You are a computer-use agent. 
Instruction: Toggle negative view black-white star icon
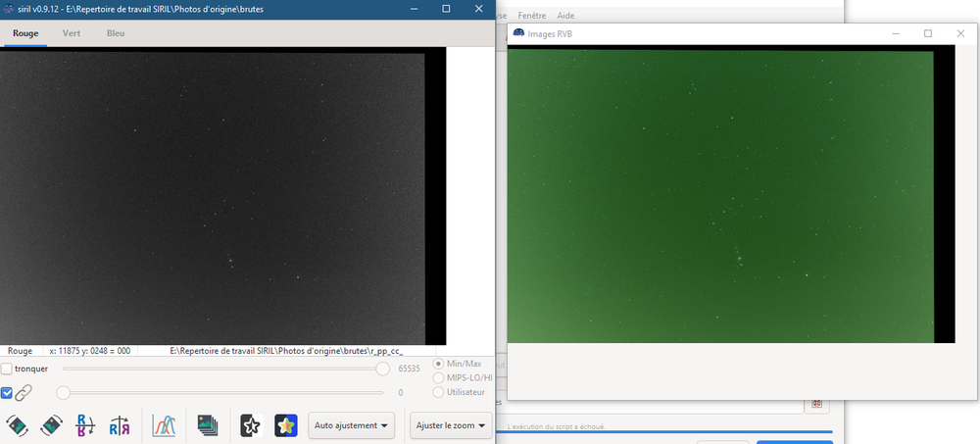(x=251, y=425)
